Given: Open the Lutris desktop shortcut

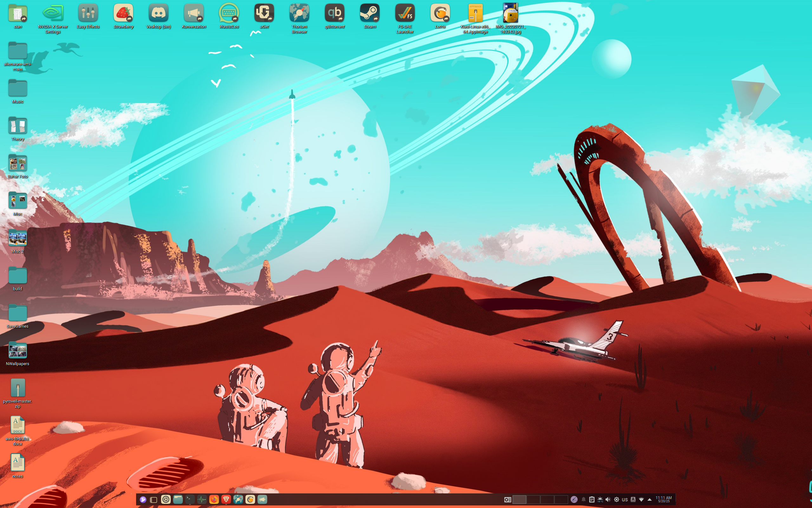Looking at the screenshot, I should 440,16.
